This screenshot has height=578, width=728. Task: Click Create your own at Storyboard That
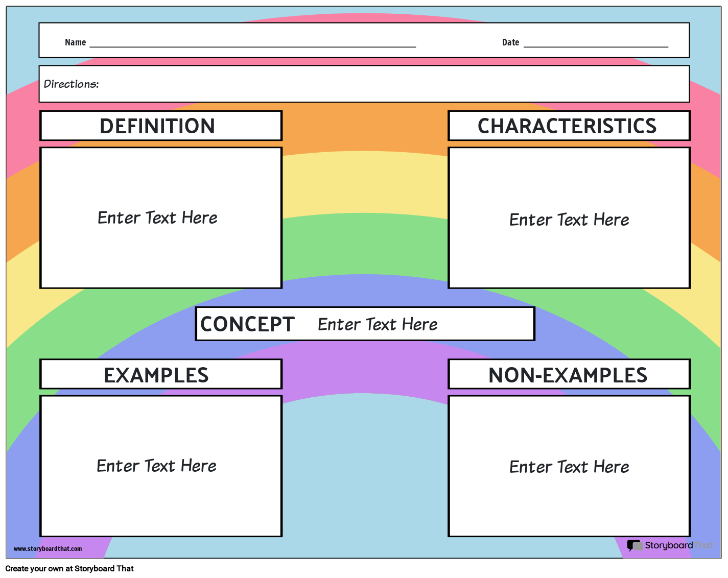click(69, 568)
